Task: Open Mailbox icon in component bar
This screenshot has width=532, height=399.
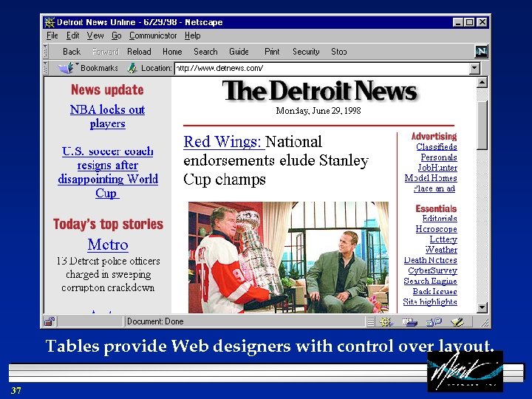Action: click(409, 321)
